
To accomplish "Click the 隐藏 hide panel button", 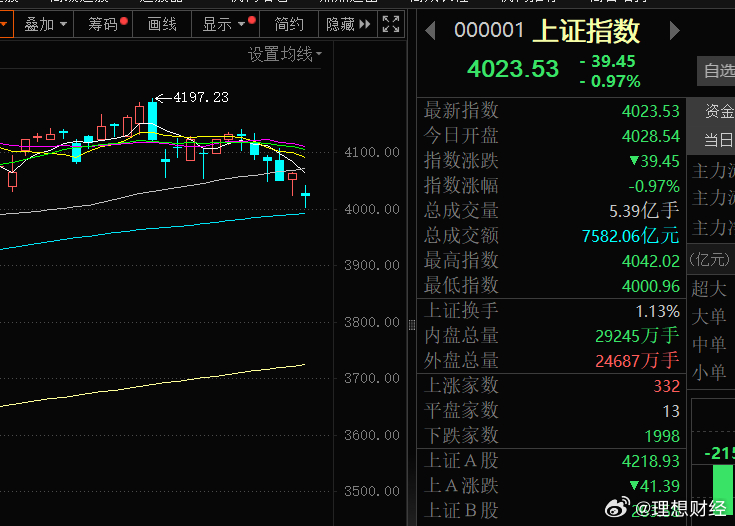I will [348, 24].
